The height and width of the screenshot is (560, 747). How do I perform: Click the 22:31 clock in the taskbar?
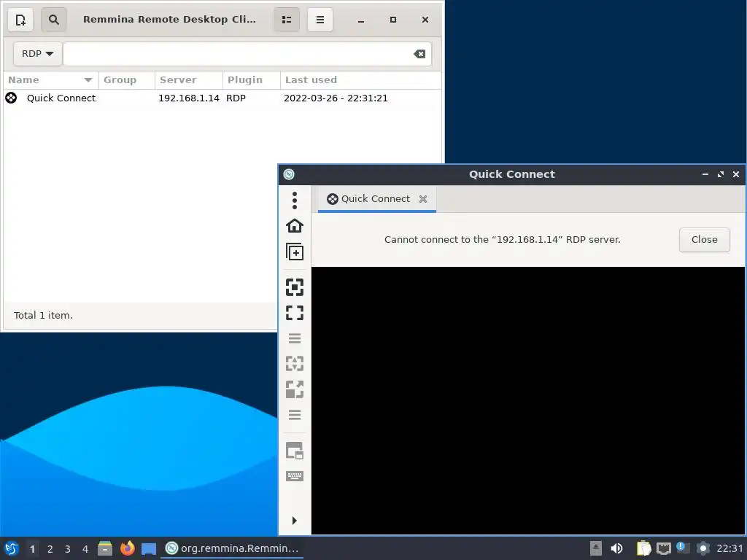click(x=729, y=548)
